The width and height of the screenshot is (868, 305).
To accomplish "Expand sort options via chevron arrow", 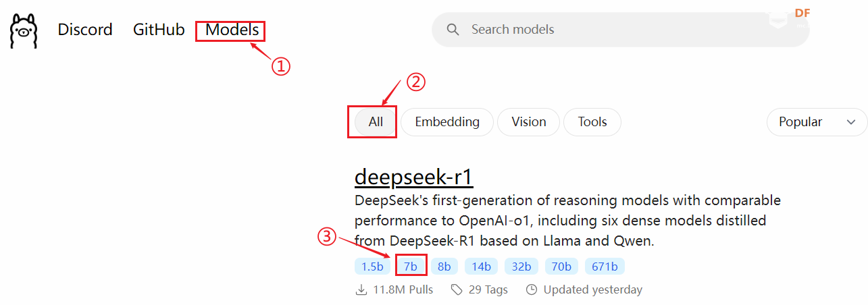I will (x=851, y=122).
